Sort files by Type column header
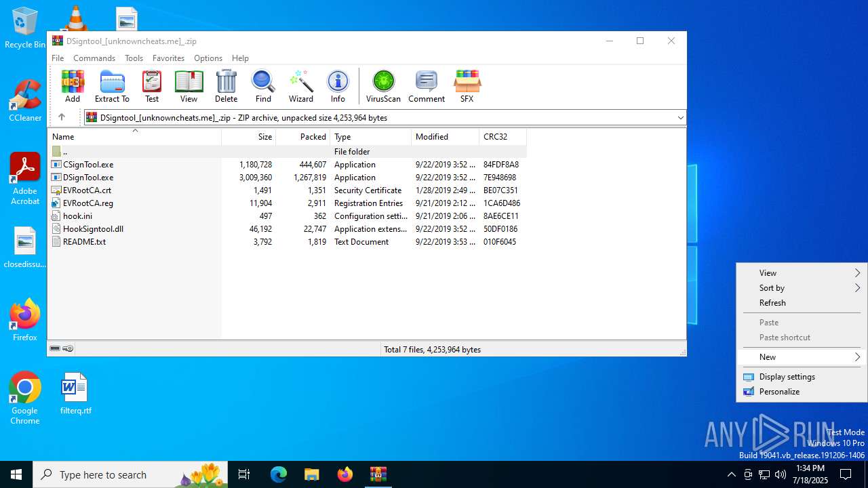This screenshot has height=488, width=868. (x=370, y=137)
